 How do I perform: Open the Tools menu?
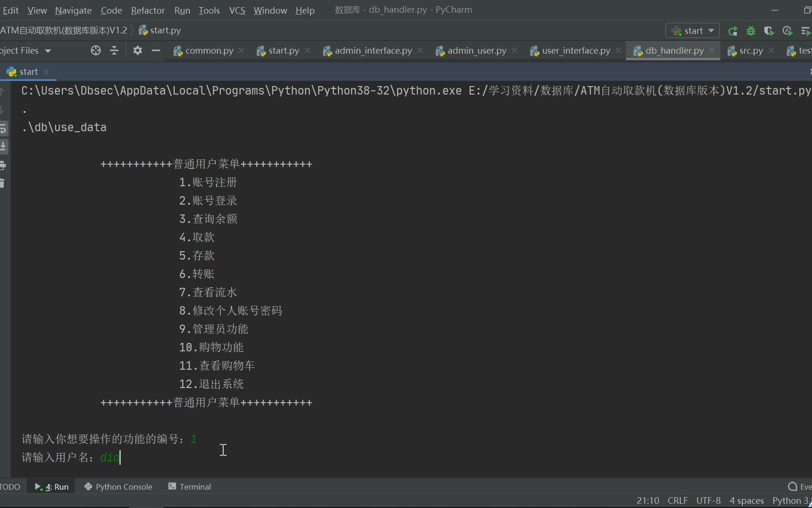209,10
